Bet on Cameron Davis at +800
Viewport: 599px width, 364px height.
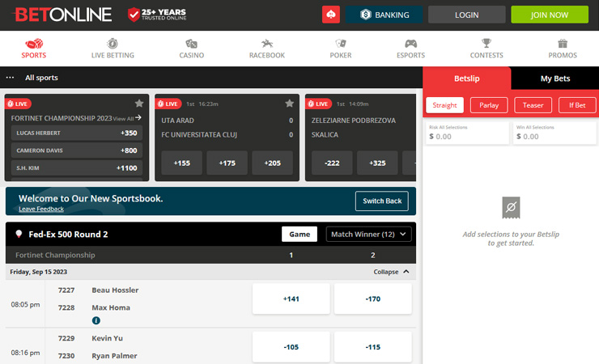click(x=77, y=150)
